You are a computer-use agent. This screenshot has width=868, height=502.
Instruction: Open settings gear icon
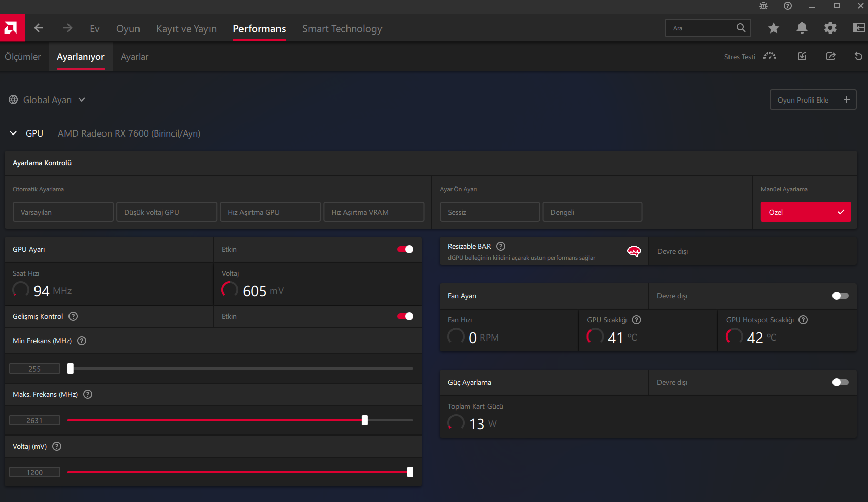pyautogui.click(x=830, y=28)
